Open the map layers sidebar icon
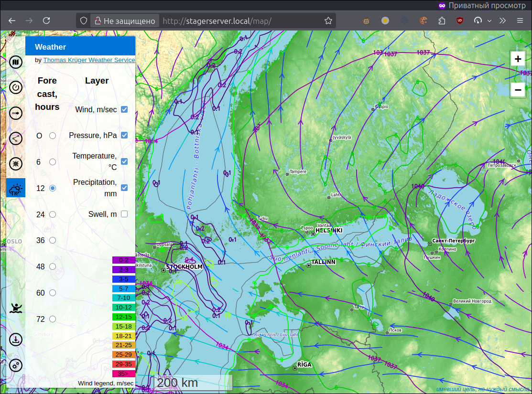The width and height of the screenshot is (532, 394). (x=16, y=62)
